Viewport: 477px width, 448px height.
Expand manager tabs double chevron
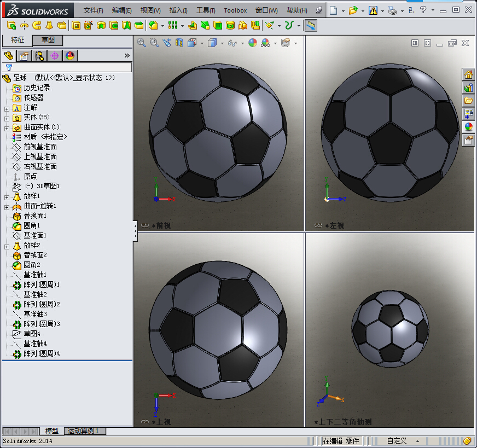[127, 55]
